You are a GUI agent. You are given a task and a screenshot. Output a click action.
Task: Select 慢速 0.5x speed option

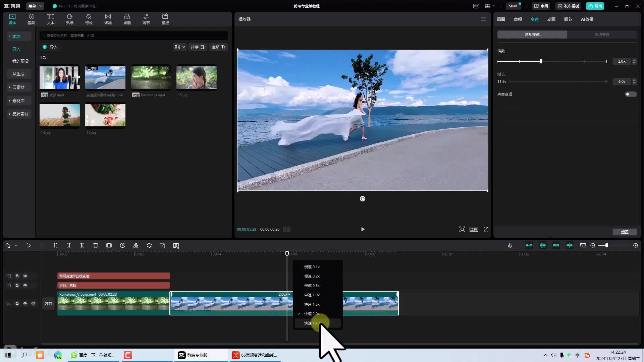[318, 286]
